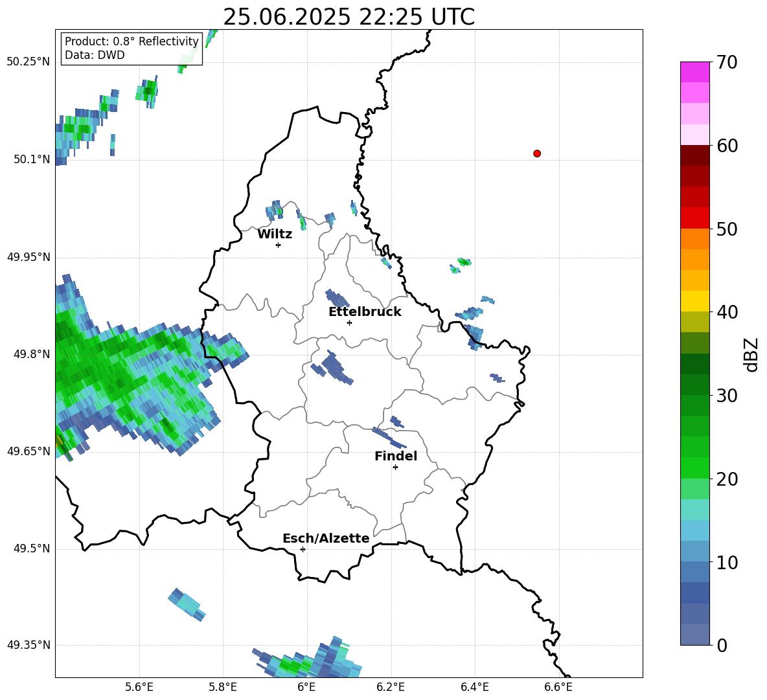767x700 pixels.
Task: Click the Ettelbruck city label
Action: [x=365, y=312]
